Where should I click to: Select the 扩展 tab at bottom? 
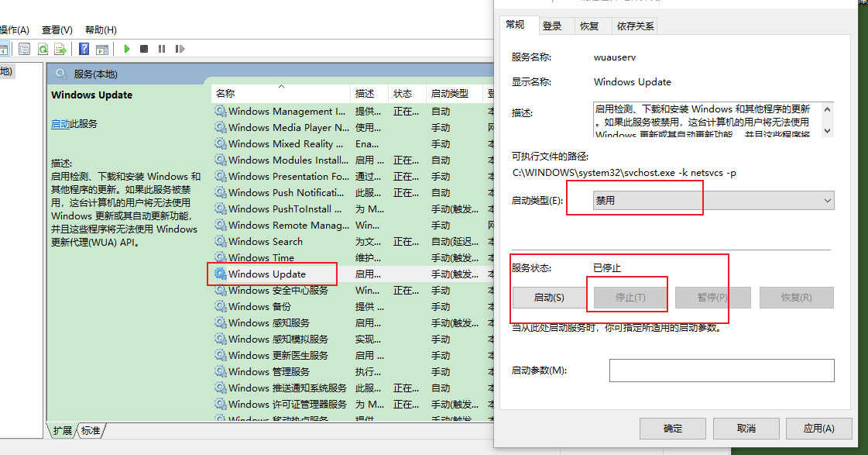(x=63, y=431)
